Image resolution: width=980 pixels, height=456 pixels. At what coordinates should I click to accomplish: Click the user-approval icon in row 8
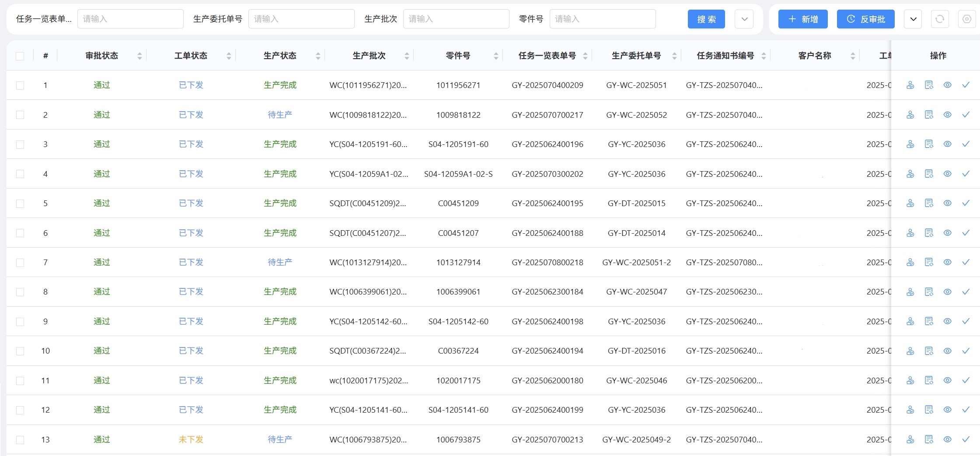click(x=910, y=292)
